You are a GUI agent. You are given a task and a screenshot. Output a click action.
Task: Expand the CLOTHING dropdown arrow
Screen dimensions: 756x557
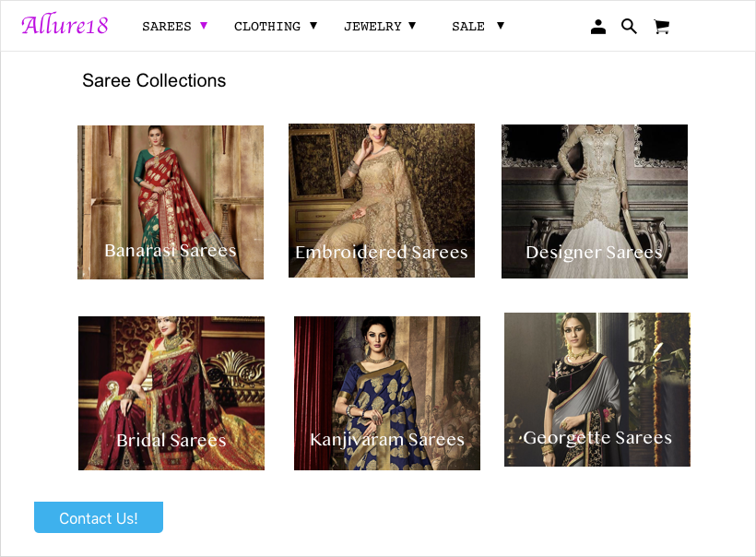click(x=313, y=26)
